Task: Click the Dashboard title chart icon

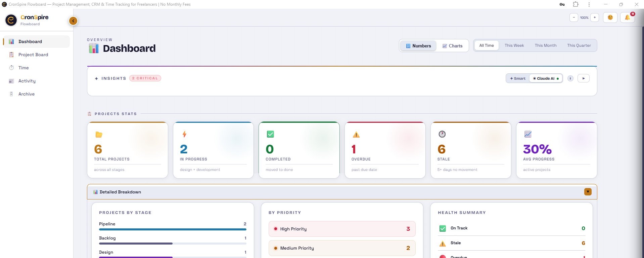Action: tap(94, 48)
